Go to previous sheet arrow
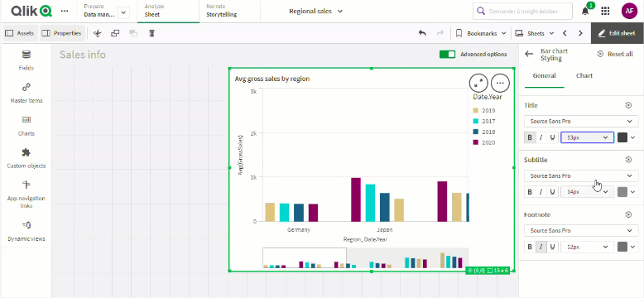The width and height of the screenshot is (644, 298). tap(565, 33)
